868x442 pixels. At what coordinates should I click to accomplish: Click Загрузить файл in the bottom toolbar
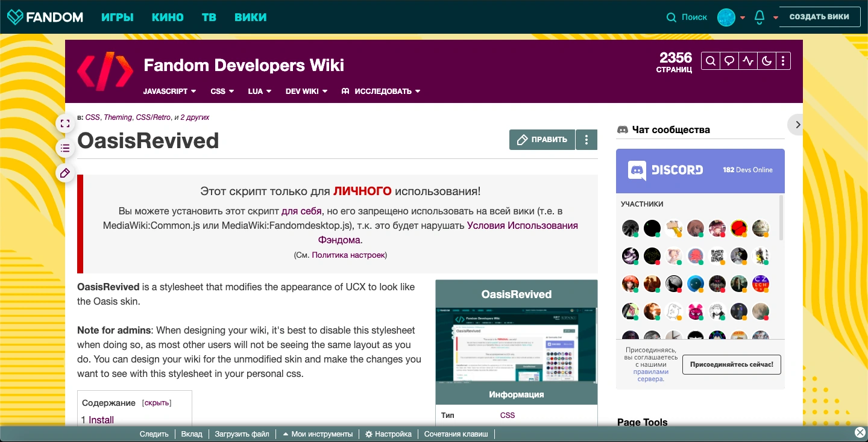[x=242, y=434]
